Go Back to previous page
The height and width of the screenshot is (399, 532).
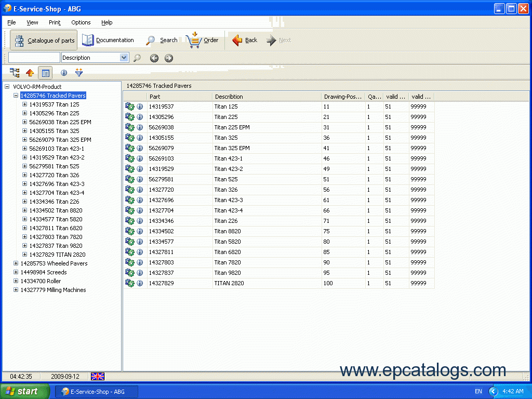point(245,40)
